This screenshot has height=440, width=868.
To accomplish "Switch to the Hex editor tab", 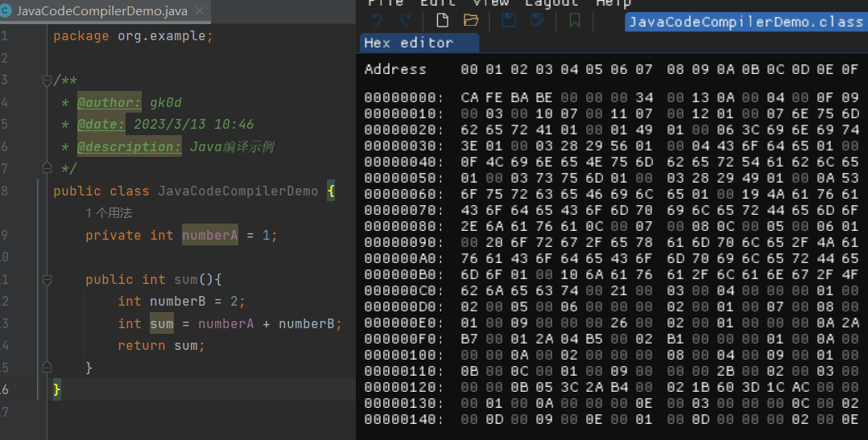I will pyautogui.click(x=420, y=43).
